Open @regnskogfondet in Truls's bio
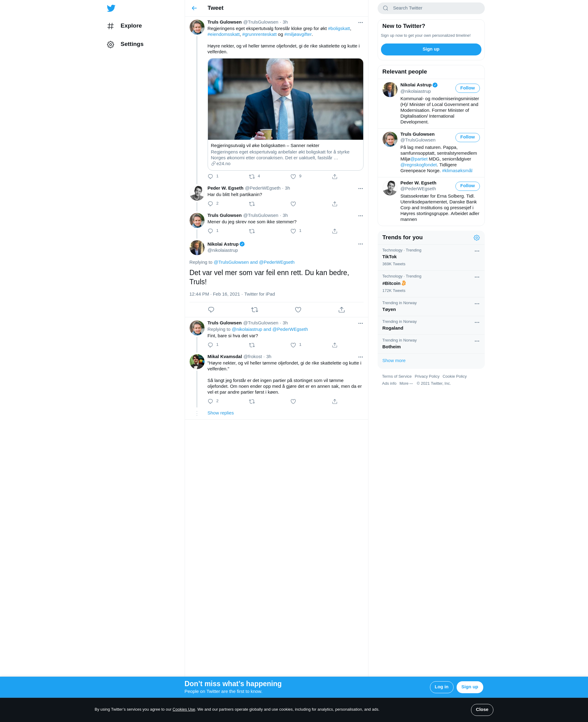Viewport: 588px width, 722px height. (418, 165)
